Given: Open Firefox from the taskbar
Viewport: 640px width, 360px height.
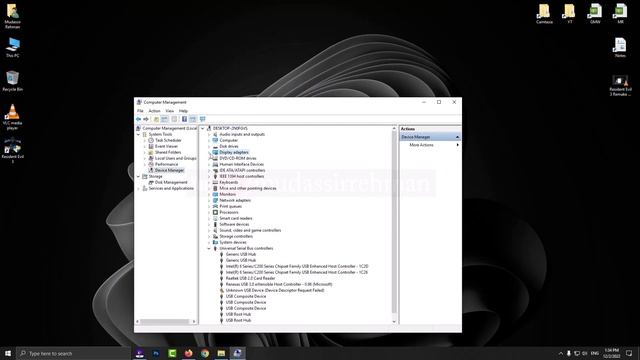Looking at the screenshot, I should click(188, 353).
